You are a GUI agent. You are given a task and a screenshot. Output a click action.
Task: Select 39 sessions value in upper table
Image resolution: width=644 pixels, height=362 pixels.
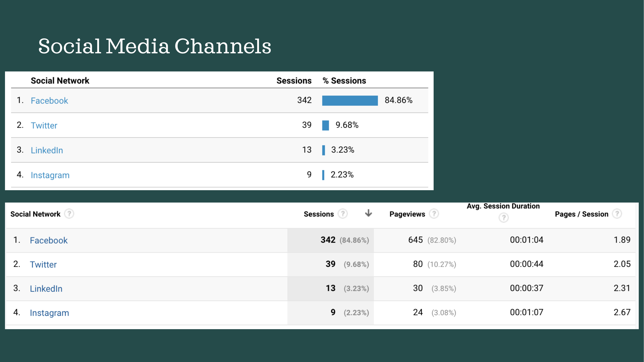307,125
